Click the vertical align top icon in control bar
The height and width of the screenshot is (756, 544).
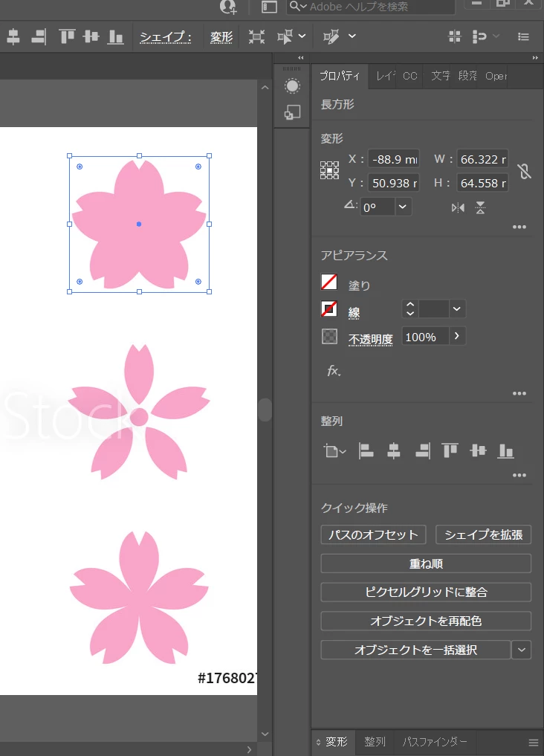tap(66, 36)
